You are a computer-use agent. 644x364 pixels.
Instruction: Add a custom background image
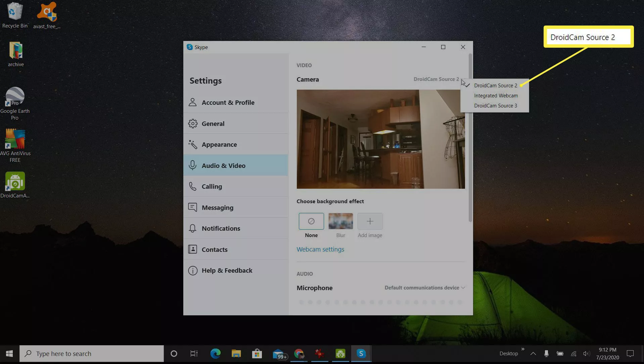tap(370, 221)
